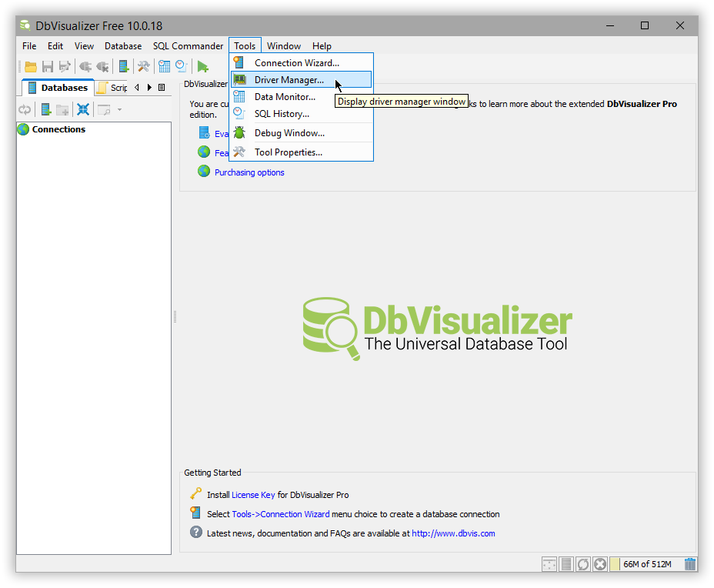This screenshot has width=714, height=588.
Task: Start SQL Commander with green arrow icon
Action: tap(202, 66)
